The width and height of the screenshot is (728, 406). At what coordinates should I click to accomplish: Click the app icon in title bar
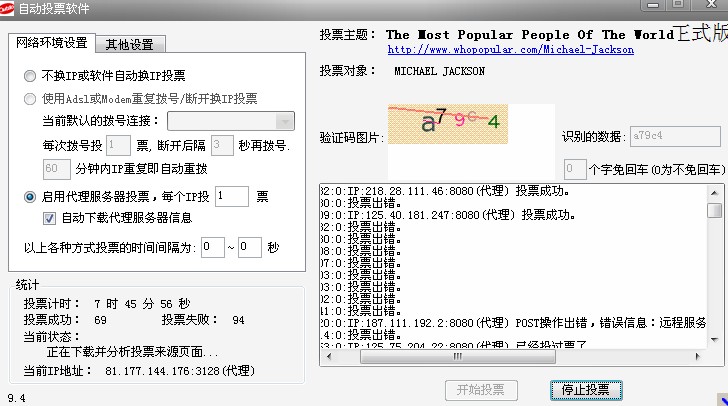click(x=10, y=9)
